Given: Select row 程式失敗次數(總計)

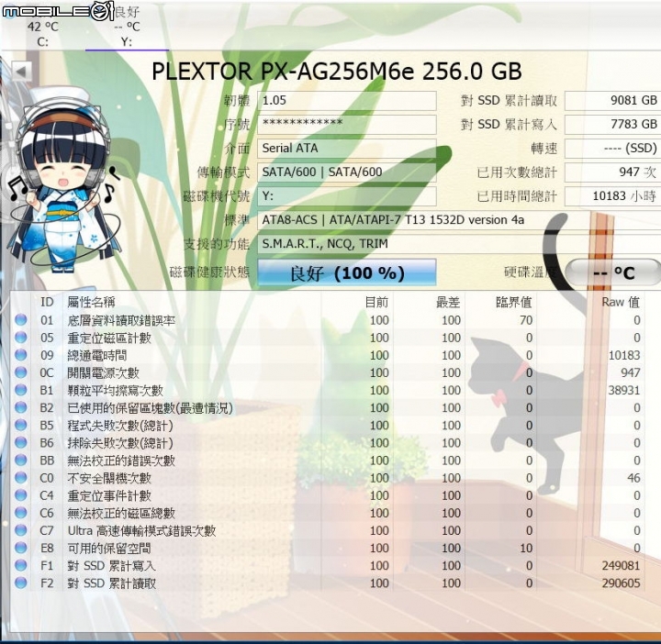Looking at the screenshot, I should point(327,426).
